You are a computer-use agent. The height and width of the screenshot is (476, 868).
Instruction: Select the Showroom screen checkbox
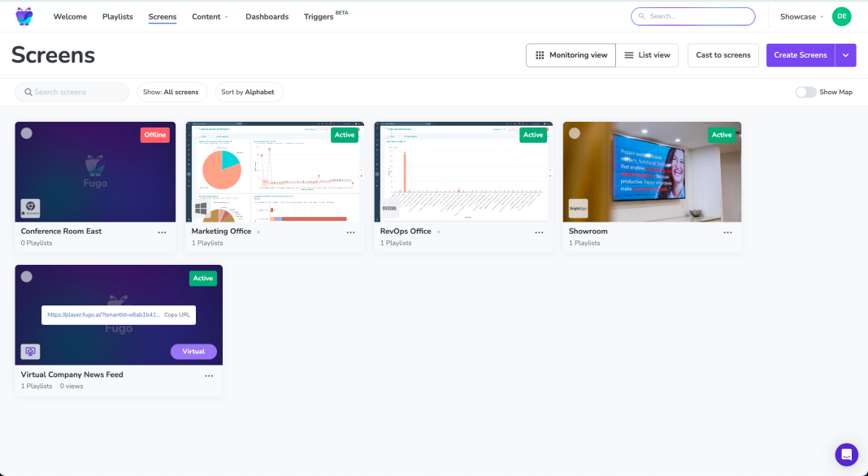click(573, 132)
